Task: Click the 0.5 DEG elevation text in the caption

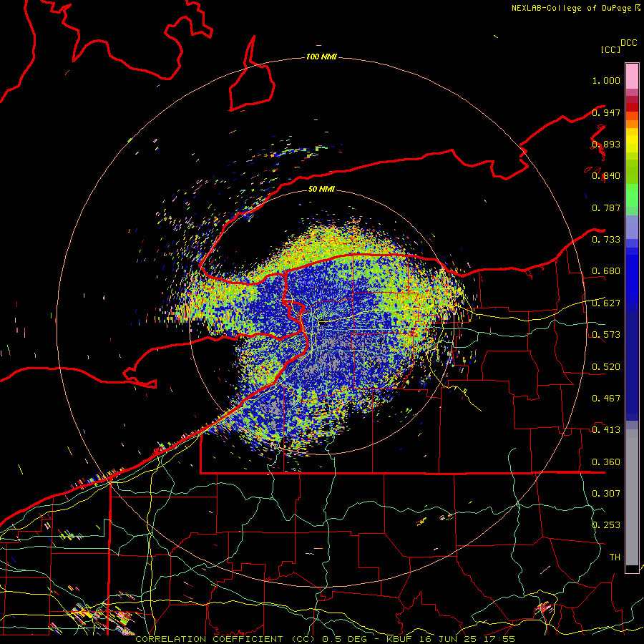Action: coord(343,639)
